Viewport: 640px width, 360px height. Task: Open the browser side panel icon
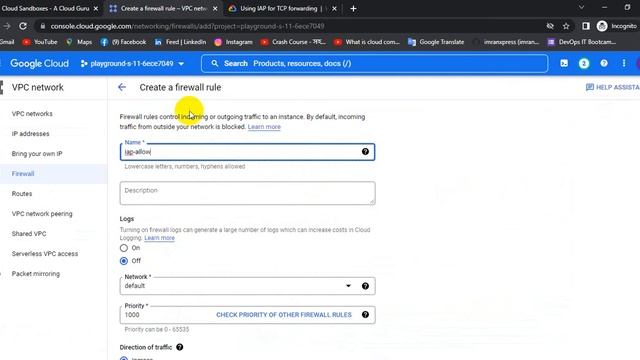pos(586,26)
